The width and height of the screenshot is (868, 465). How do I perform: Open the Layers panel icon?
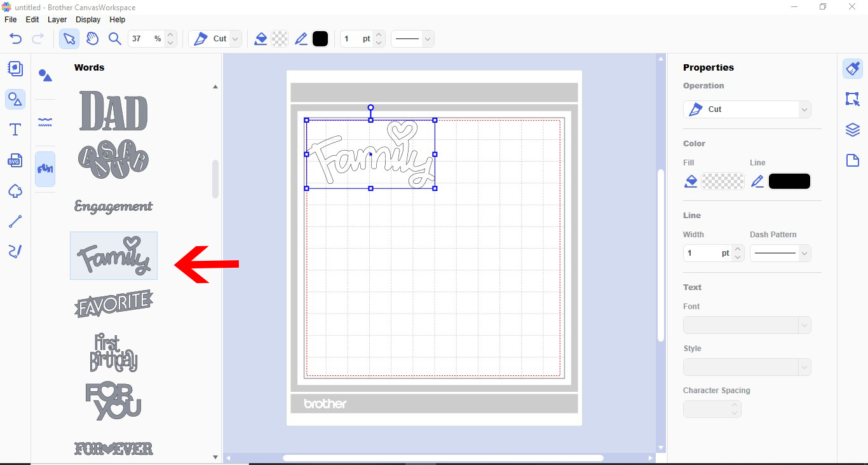coord(853,130)
